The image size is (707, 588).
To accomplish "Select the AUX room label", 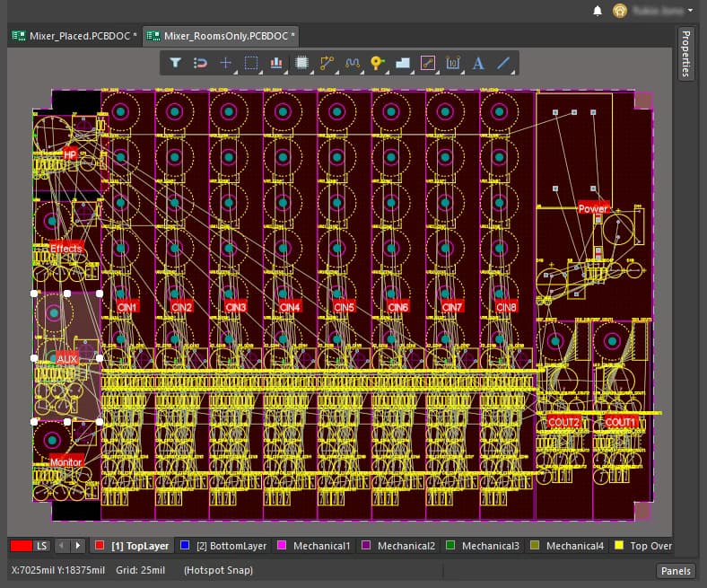I will click(67, 358).
